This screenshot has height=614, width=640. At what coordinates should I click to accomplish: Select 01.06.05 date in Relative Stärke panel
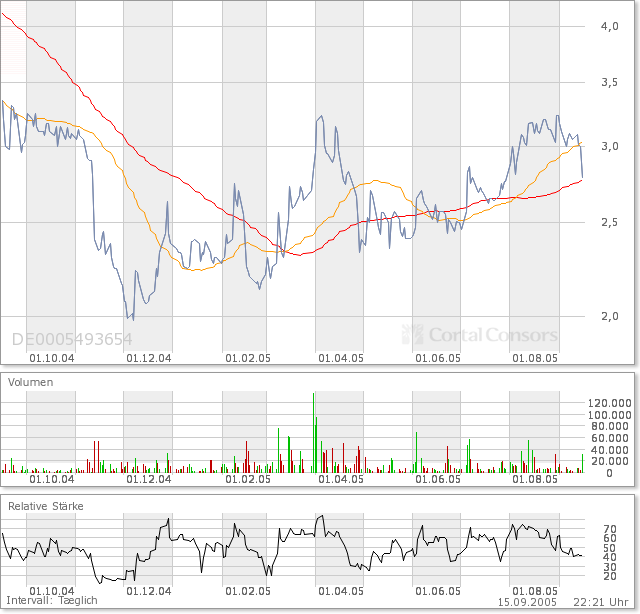click(x=438, y=591)
